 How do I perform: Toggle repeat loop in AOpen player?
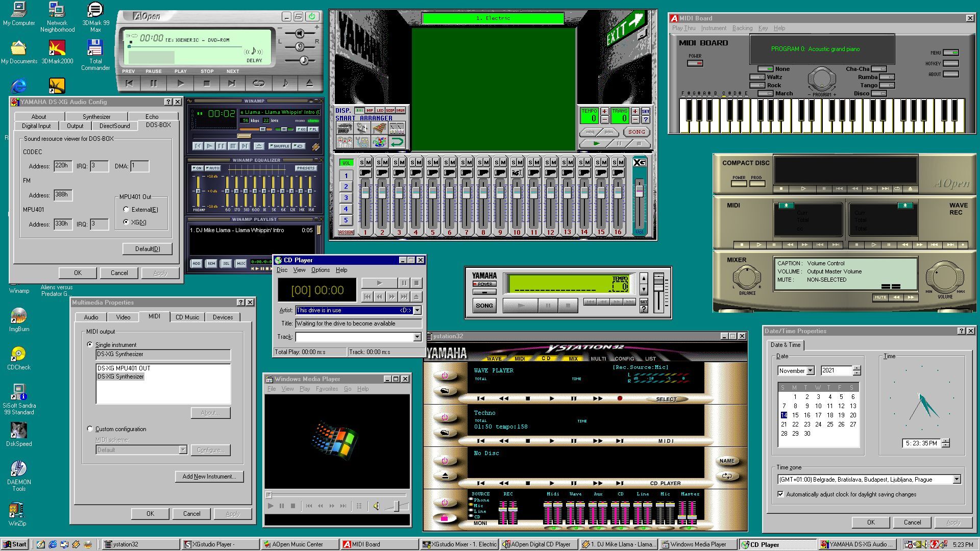tap(259, 83)
